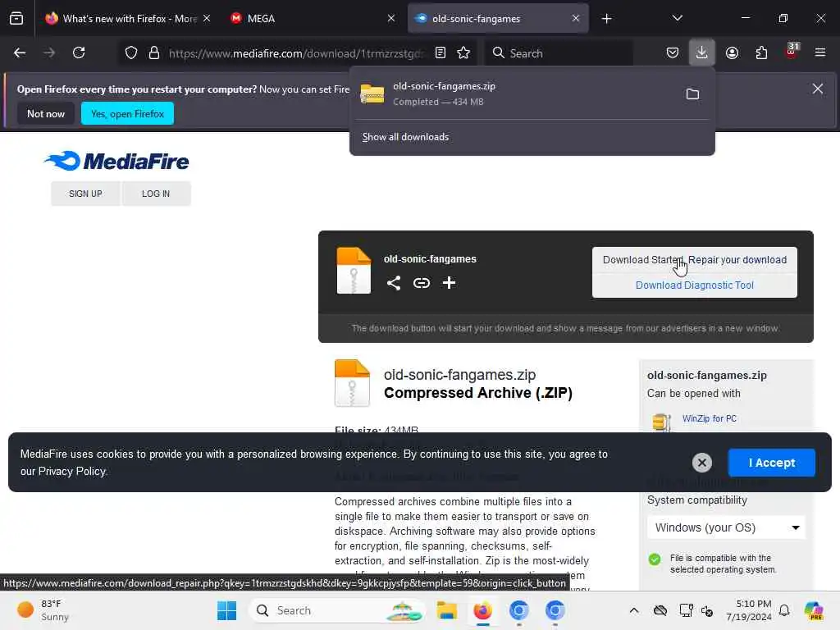This screenshot has height=630, width=840.
Task: Save page to Pocket icon
Action: tap(673, 53)
